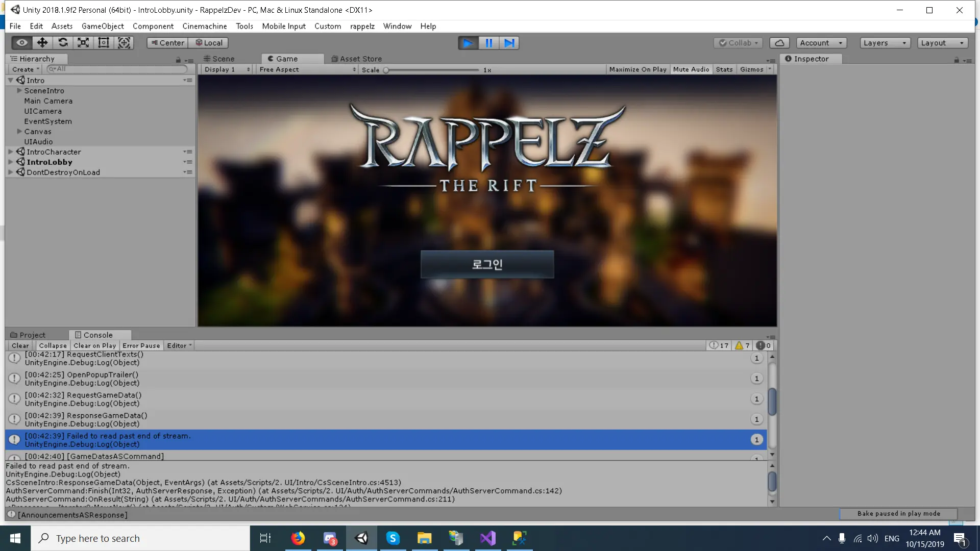
Task: Open the Layers dropdown
Action: tap(885, 43)
